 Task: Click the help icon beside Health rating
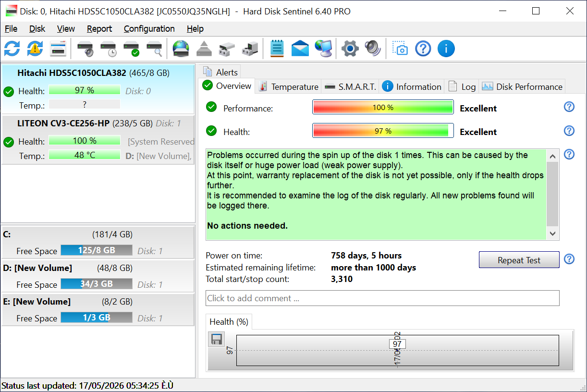(x=569, y=130)
